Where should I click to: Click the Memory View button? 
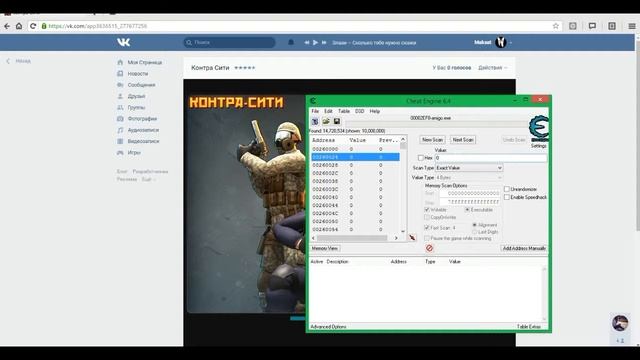click(x=325, y=248)
